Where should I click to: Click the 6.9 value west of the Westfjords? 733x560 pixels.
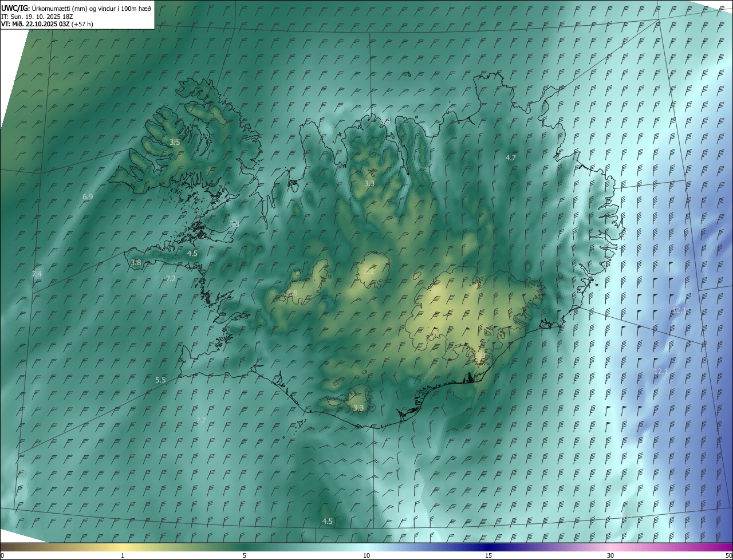coord(88,196)
